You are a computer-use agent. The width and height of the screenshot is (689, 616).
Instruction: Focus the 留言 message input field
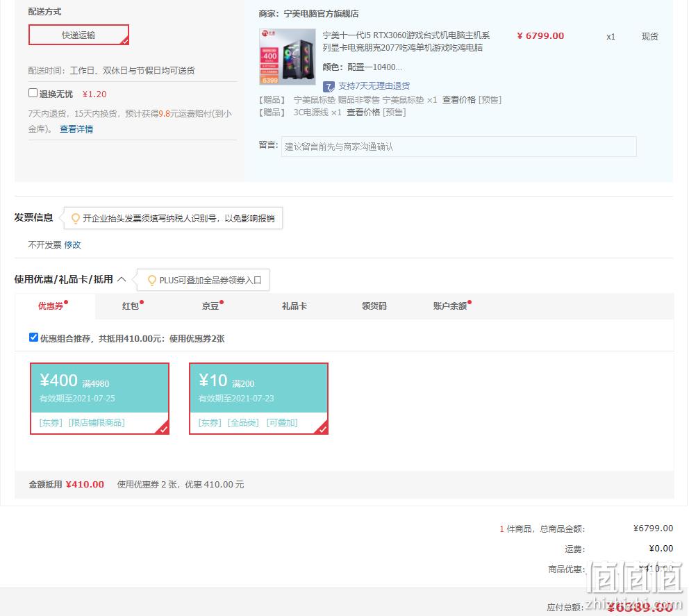click(458, 147)
